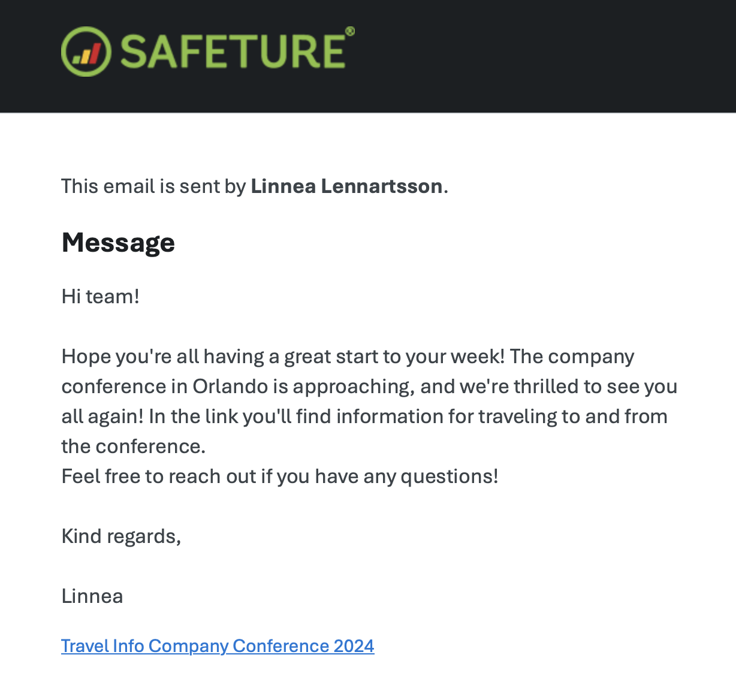This screenshot has height=700, width=736.
Task: Click the SAFETURE wordmark in the header
Action: [x=233, y=52]
